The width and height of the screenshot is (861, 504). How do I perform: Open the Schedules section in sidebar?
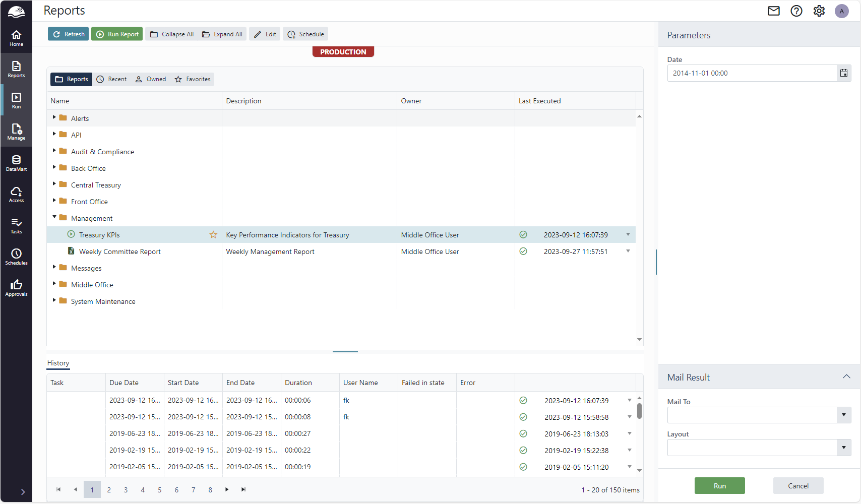pyautogui.click(x=16, y=257)
